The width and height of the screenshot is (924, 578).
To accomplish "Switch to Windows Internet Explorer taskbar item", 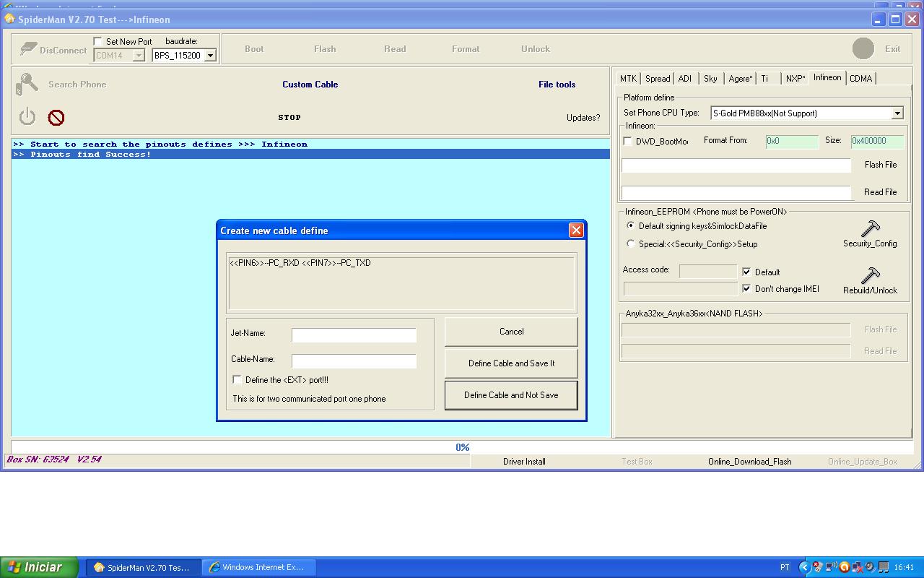I will [x=259, y=567].
